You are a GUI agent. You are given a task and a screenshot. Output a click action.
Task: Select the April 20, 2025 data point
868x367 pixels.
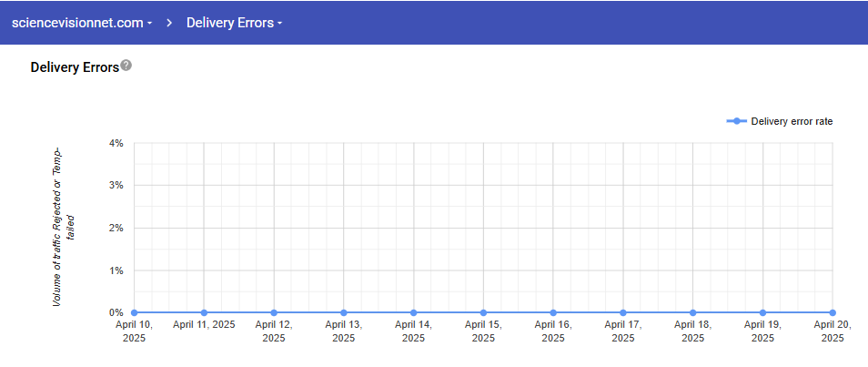(x=832, y=312)
